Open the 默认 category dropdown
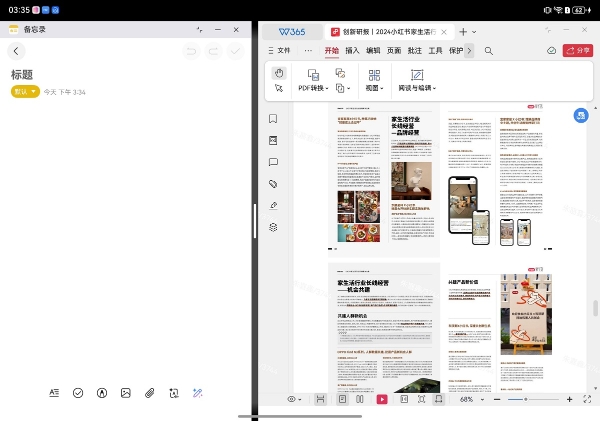Viewport: 600px width, 421px height. (26, 92)
